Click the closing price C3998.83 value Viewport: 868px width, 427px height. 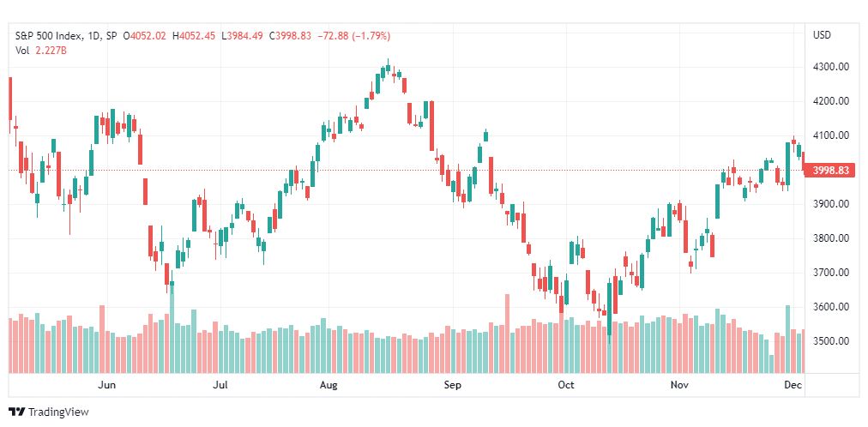pyautogui.click(x=291, y=36)
